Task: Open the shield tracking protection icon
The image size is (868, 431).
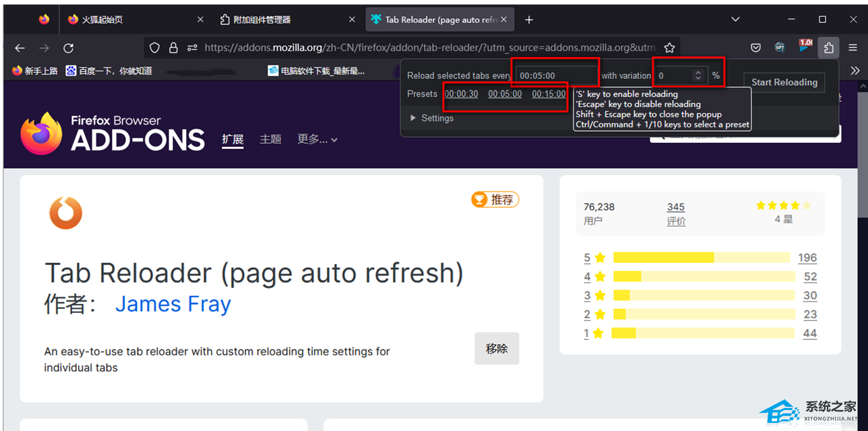Action: tap(155, 48)
